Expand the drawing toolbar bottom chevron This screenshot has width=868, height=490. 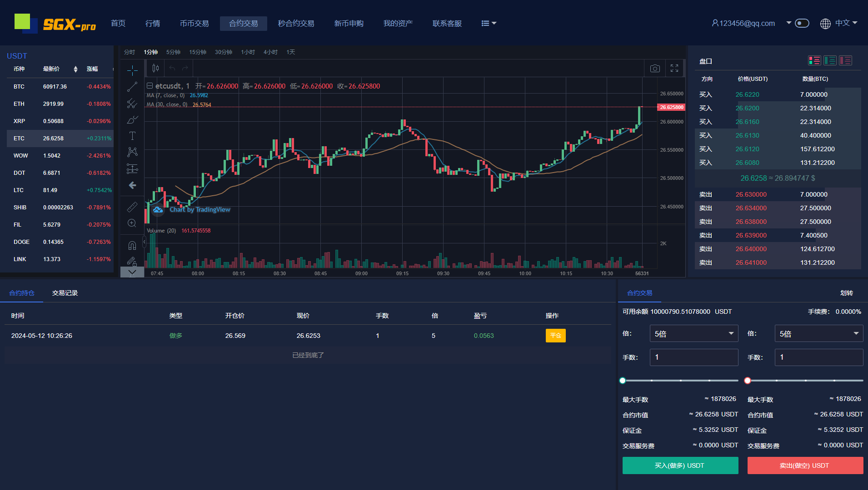click(x=132, y=272)
